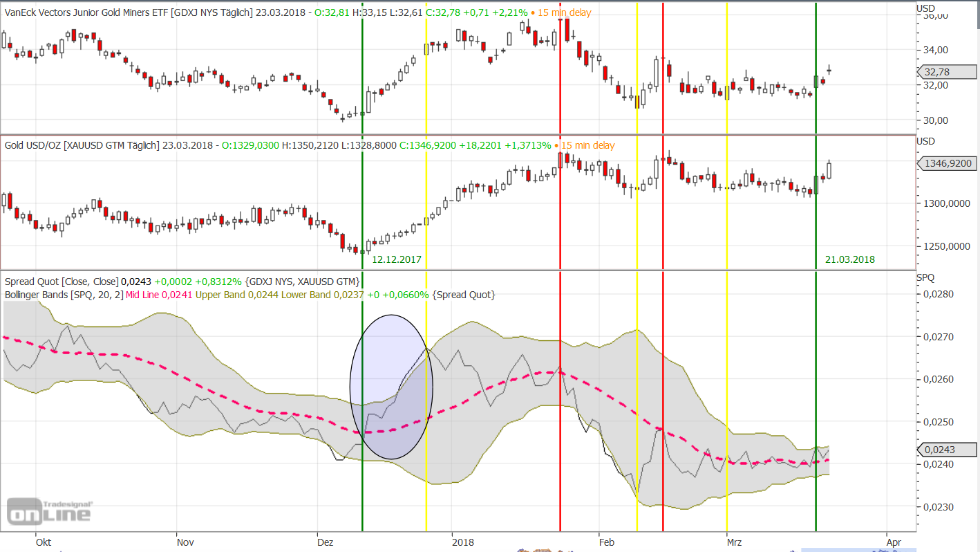Click the 15 min delay notice in Gold panel

[586, 145]
